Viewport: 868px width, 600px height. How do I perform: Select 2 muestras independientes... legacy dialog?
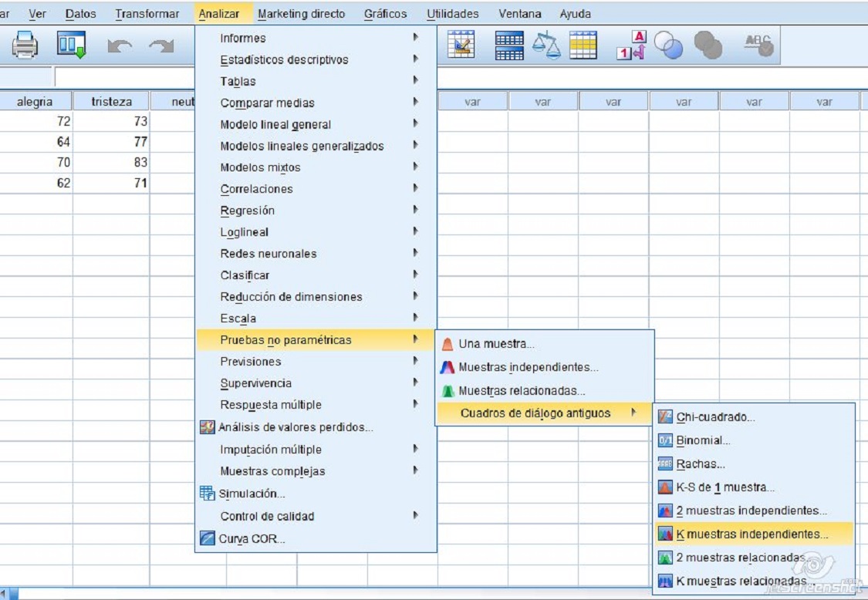click(x=754, y=511)
